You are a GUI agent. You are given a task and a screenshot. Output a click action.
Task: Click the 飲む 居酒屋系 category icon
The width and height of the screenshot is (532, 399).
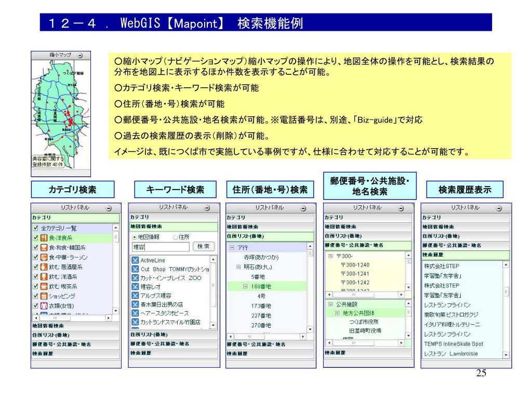click(x=44, y=267)
